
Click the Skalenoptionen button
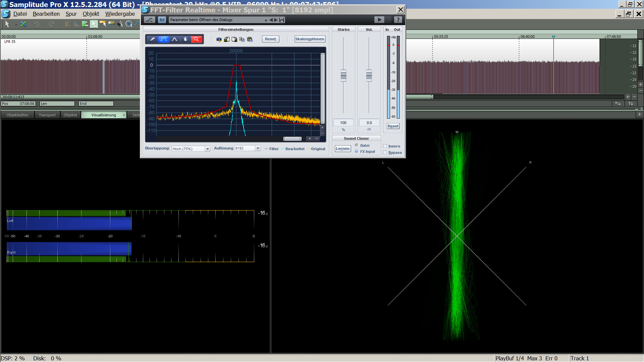[x=310, y=39]
